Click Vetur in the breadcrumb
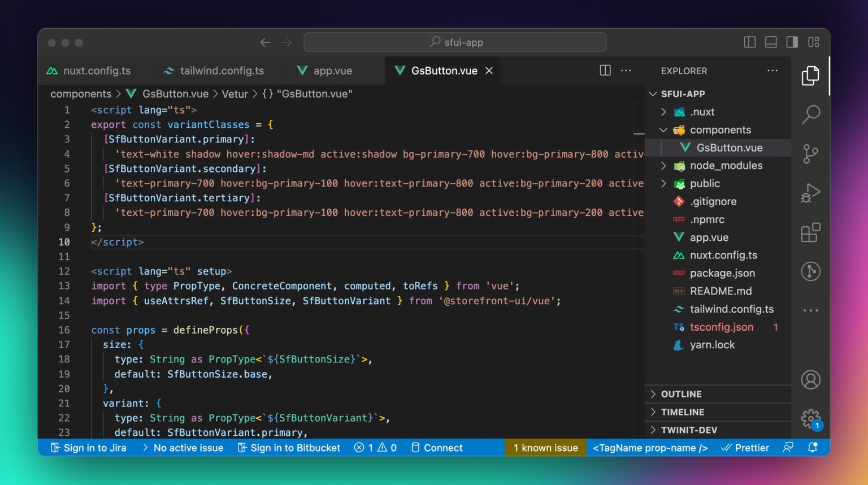Viewport: 868px width, 485px height. 235,94
